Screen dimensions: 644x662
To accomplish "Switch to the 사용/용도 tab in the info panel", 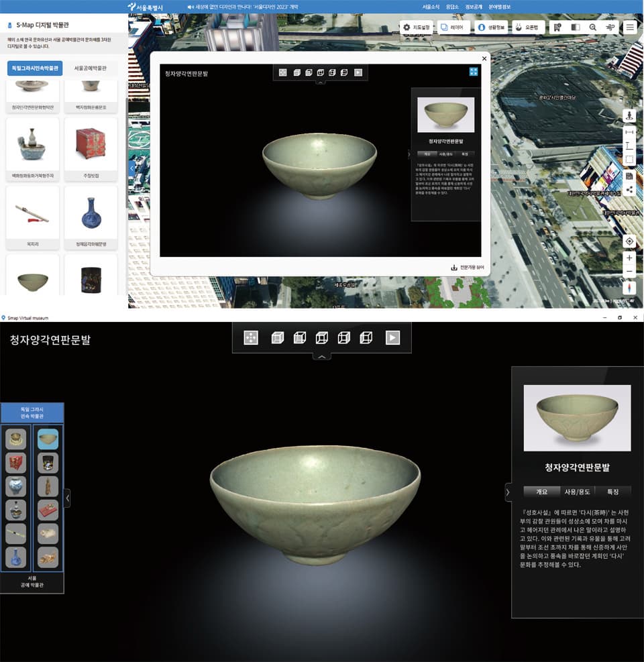I will pyautogui.click(x=576, y=492).
